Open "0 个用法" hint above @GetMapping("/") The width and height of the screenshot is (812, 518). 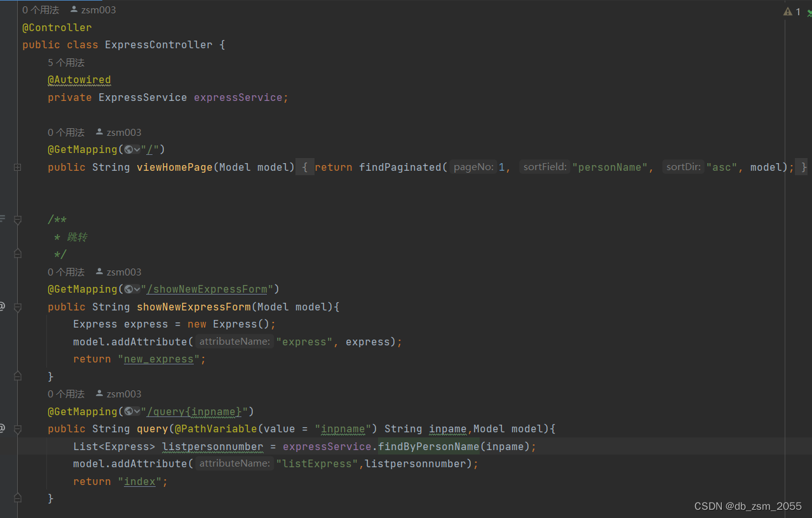(x=66, y=133)
